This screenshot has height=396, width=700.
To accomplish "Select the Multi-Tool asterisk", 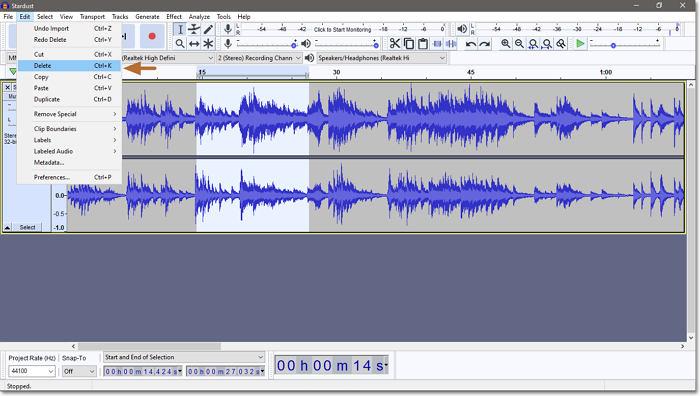I will click(x=208, y=44).
